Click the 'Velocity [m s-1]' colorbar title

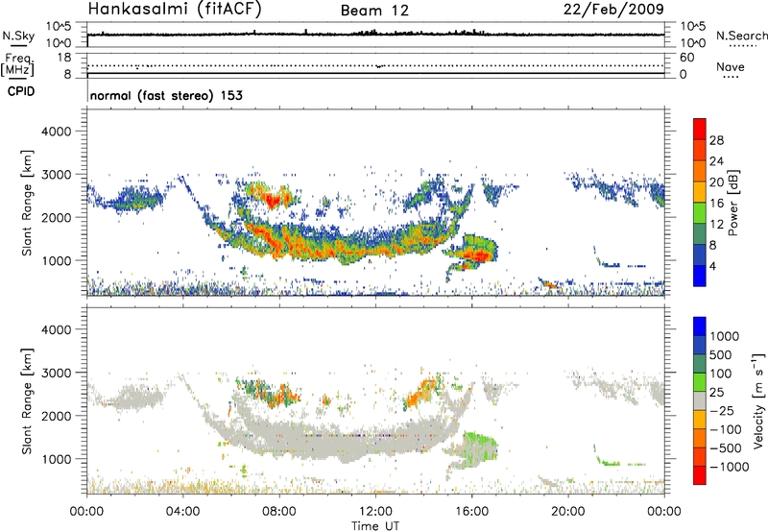(758, 400)
